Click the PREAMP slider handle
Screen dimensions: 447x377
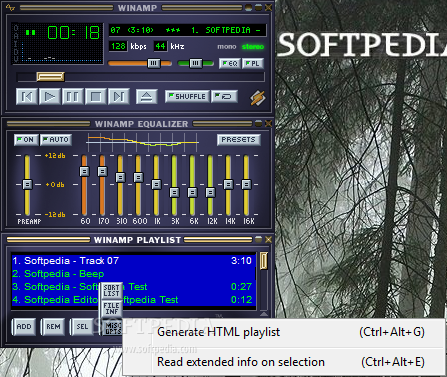tap(27, 184)
